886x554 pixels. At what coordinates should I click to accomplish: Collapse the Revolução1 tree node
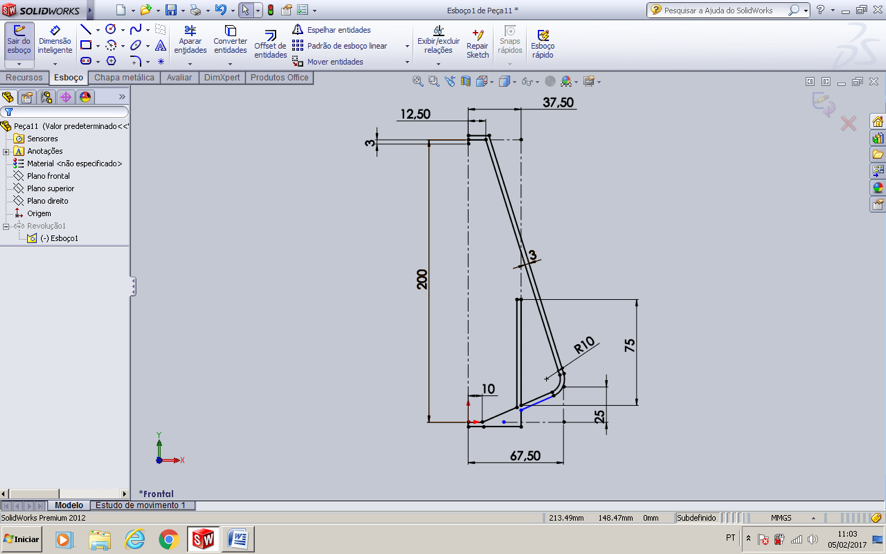6,226
